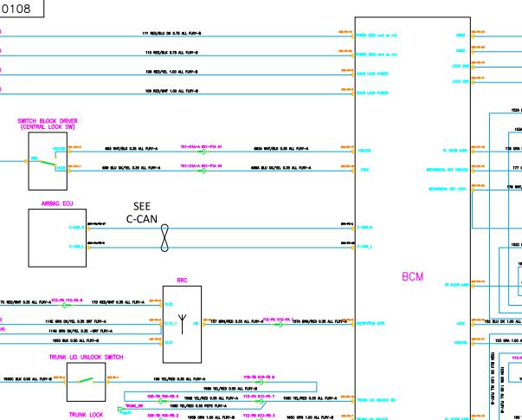Click BCM pin label FR DOOR AJAR

pos(456,285)
